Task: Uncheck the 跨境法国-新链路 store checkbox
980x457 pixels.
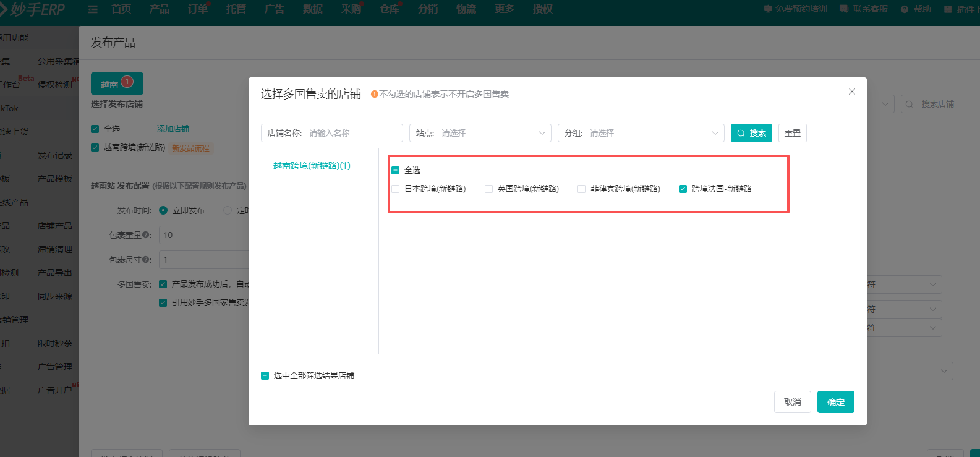Action: tap(683, 189)
